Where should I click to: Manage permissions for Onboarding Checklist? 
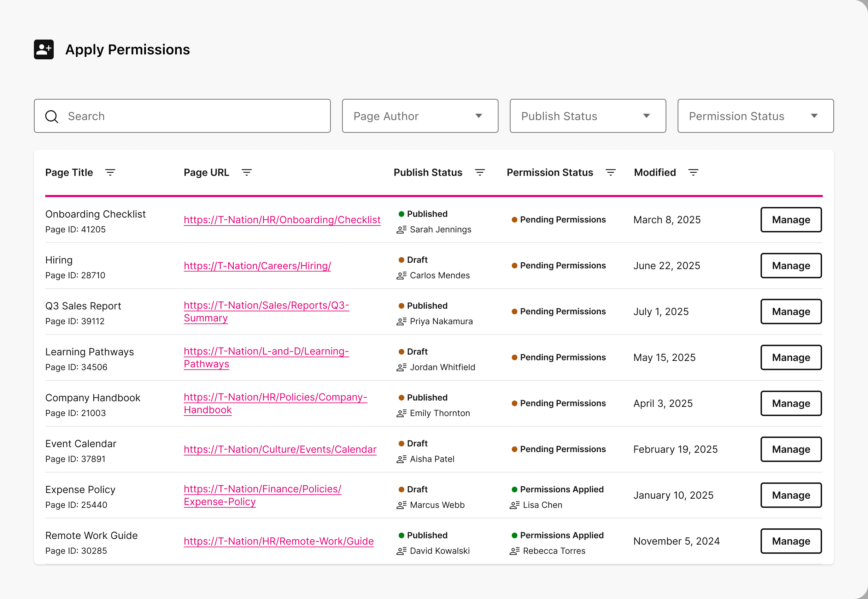791,220
